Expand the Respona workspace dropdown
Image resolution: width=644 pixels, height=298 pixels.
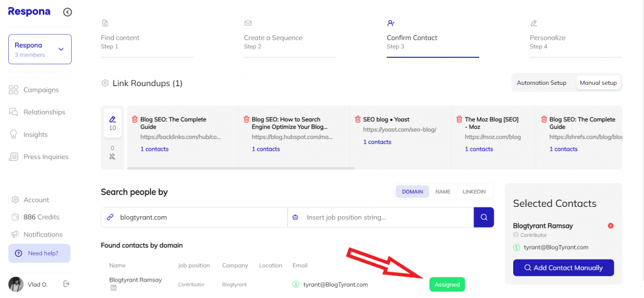pyautogui.click(x=61, y=49)
